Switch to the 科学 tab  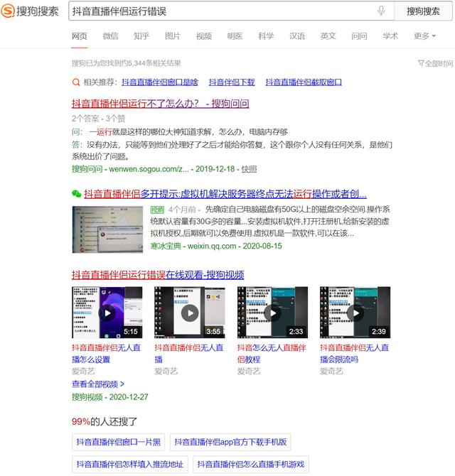coord(266,36)
